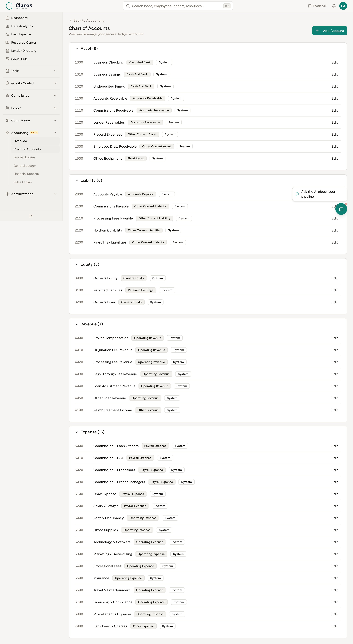This screenshot has height=644, width=353.
Task: Edit the Payroll Tax Liabilities account
Action: pos(334,243)
